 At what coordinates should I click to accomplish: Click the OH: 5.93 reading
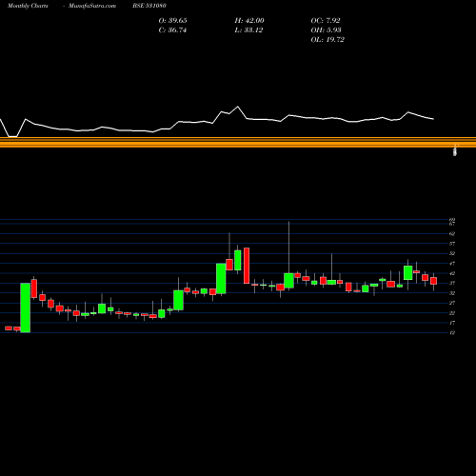pyautogui.click(x=326, y=30)
